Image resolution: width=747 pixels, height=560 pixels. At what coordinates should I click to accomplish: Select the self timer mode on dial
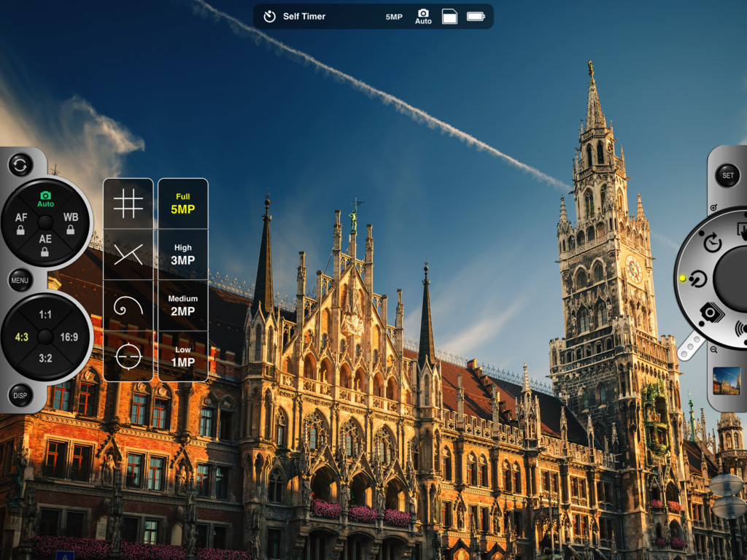coord(698,279)
